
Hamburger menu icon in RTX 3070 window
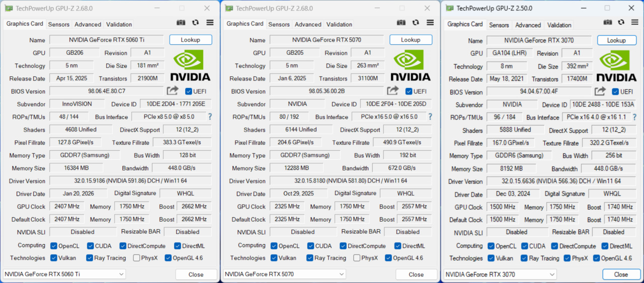[x=635, y=23]
